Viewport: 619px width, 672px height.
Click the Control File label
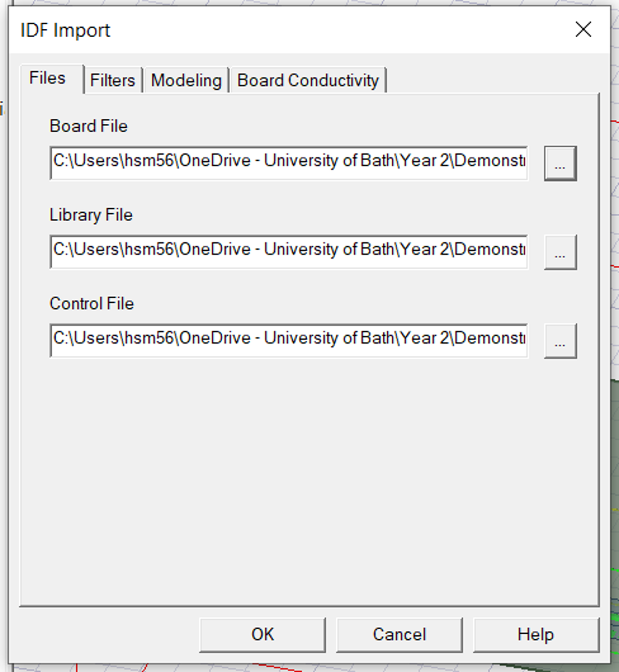[92, 304]
